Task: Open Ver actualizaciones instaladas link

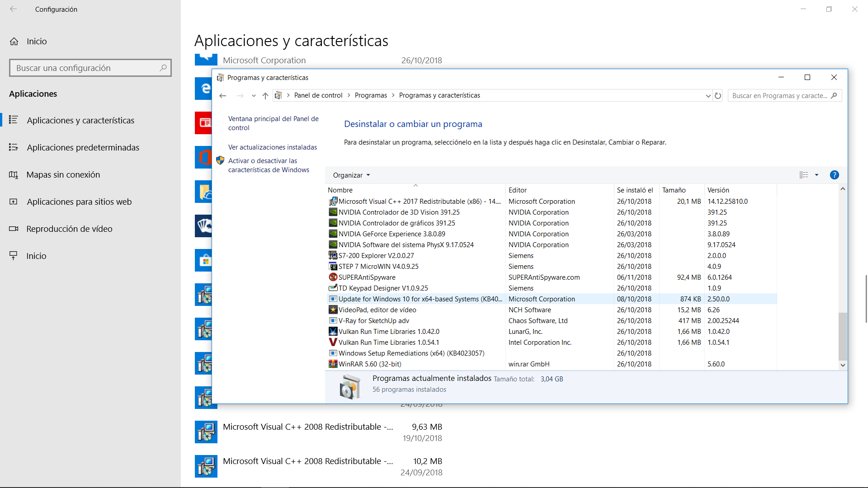Action: (x=272, y=147)
